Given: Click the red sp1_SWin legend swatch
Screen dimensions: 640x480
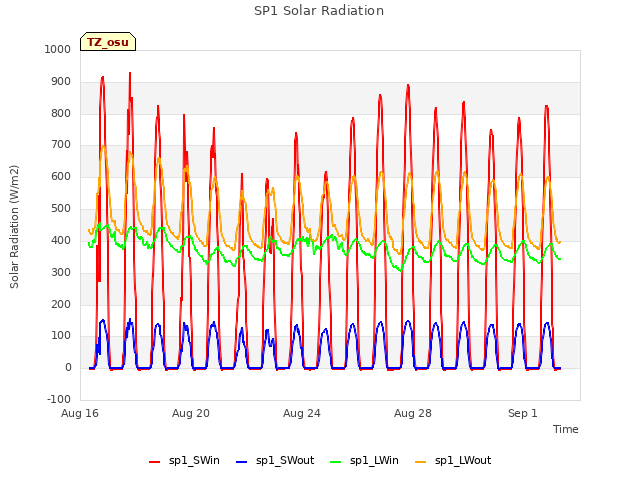Looking at the screenshot, I should 155,462.
